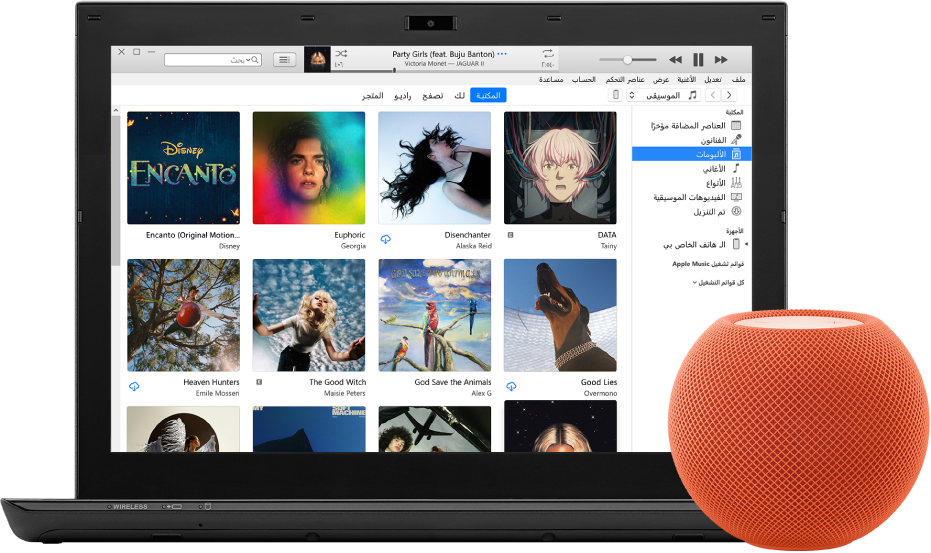
Task: Open the Euphoric album cover
Action: 309,168
